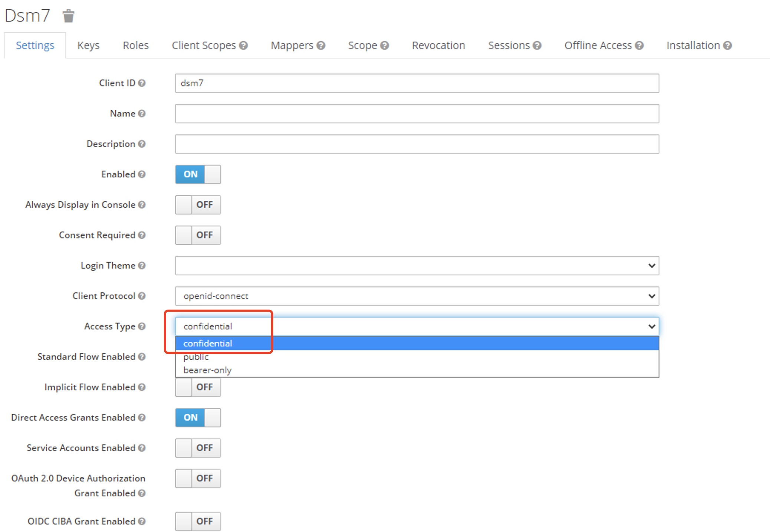Screen dimensions: 770x532
Task: Show help icon beside Sessions tab
Action: [537, 46]
